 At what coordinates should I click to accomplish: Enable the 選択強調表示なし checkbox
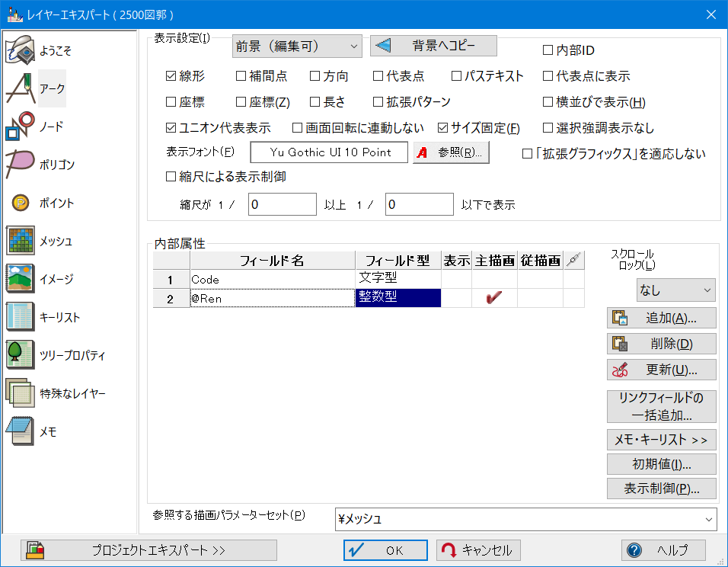click(548, 127)
